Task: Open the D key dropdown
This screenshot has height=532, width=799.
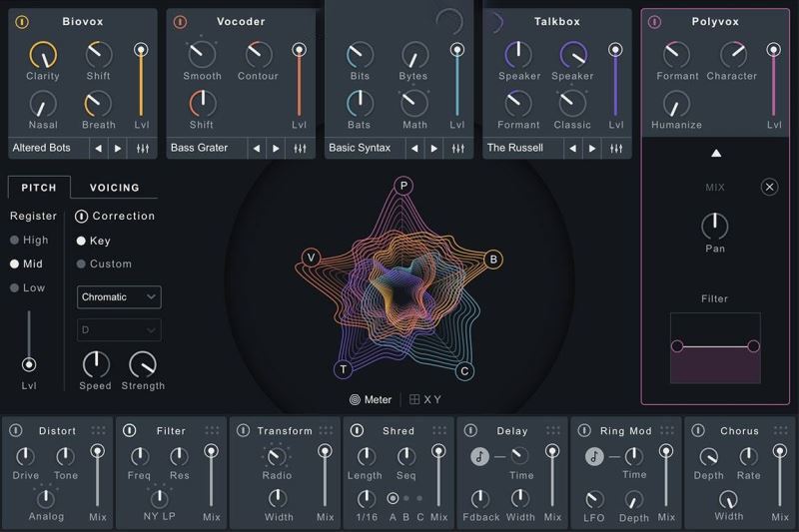Action: click(119, 330)
